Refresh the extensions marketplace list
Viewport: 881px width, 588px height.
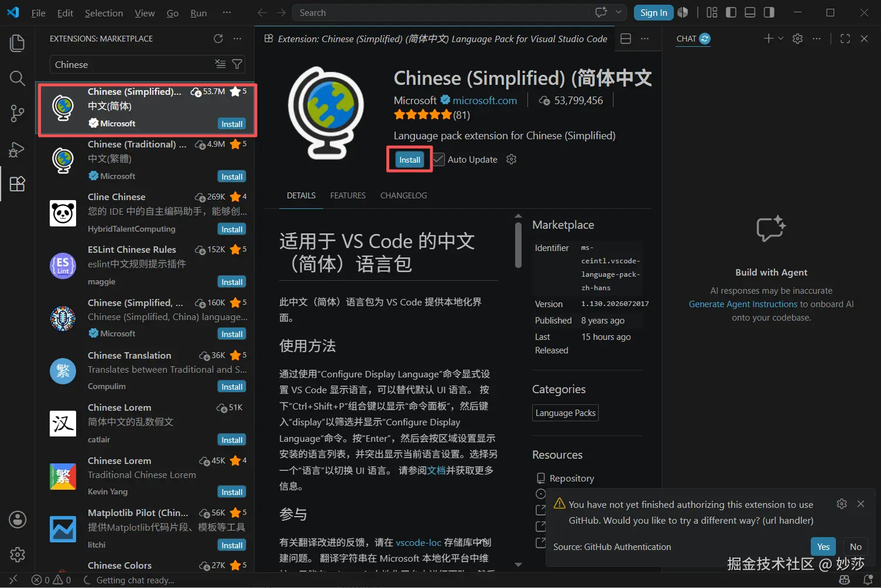[x=218, y=39]
